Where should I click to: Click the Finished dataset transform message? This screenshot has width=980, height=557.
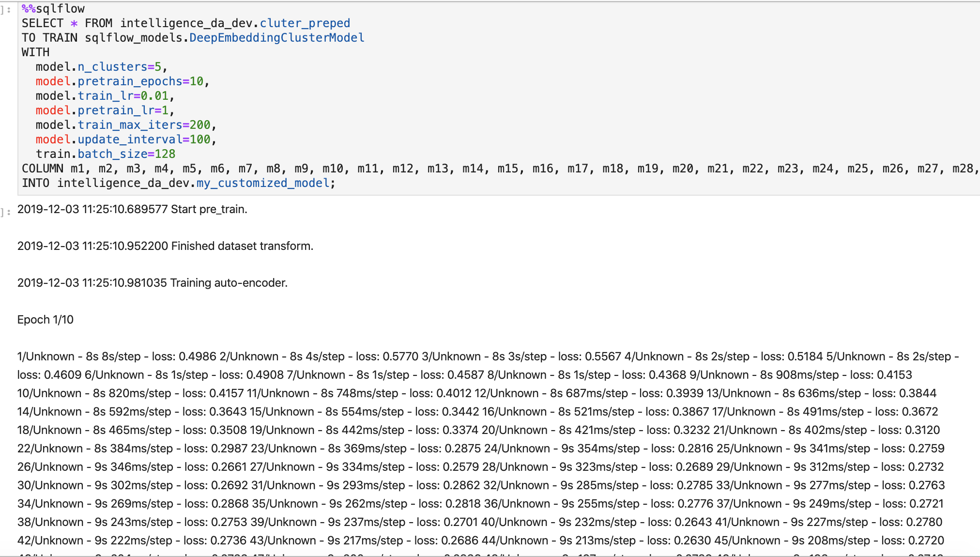coord(165,246)
